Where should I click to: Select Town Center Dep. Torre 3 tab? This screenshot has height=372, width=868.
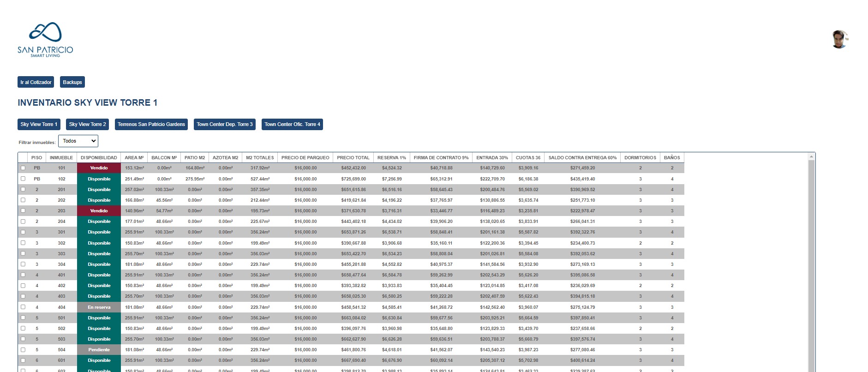tap(225, 124)
